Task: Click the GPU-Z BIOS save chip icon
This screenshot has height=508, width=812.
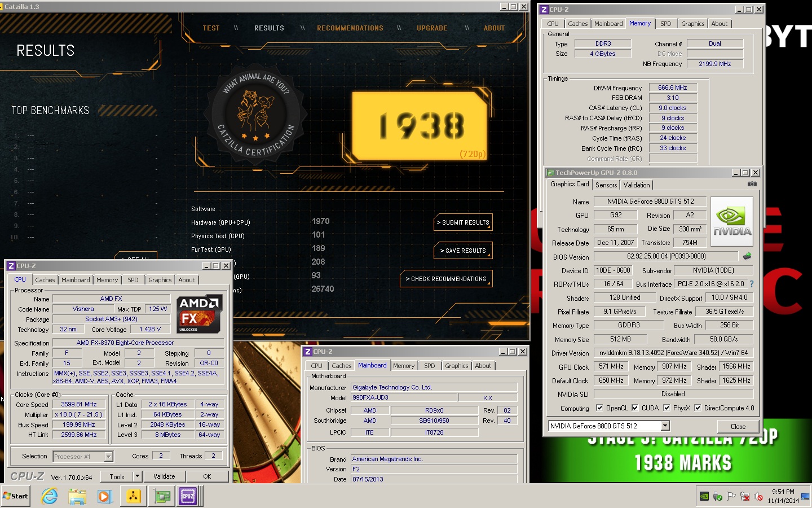Action: tap(747, 256)
